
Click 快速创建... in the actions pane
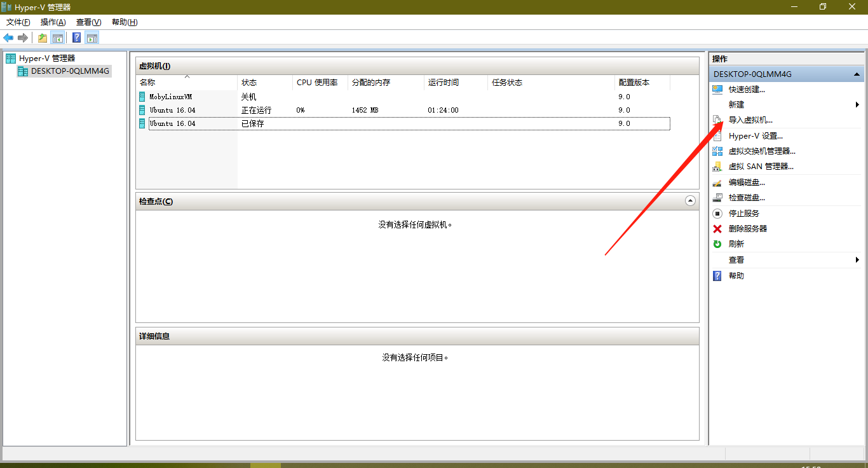tap(747, 90)
